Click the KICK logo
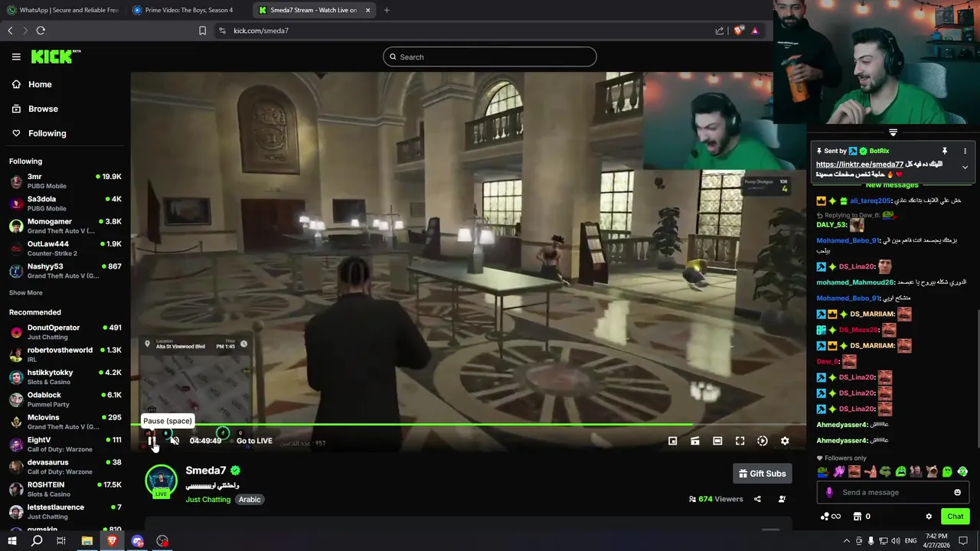Viewport: 980px width, 551px height. tap(56, 57)
